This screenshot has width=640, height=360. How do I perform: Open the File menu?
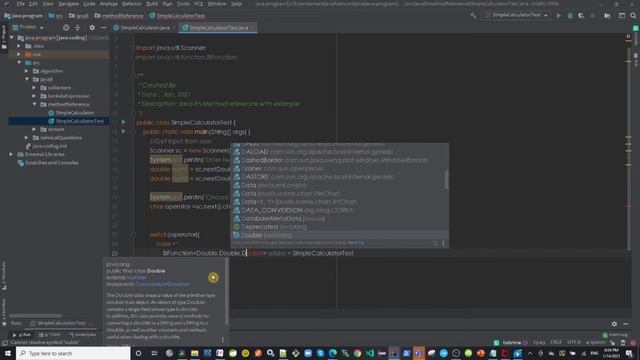pos(20,4)
